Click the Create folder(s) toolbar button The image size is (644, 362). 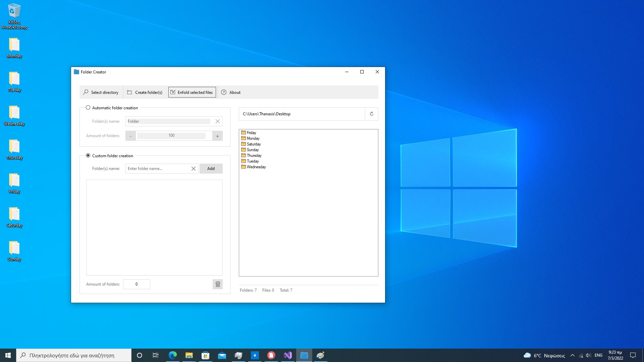[145, 93]
